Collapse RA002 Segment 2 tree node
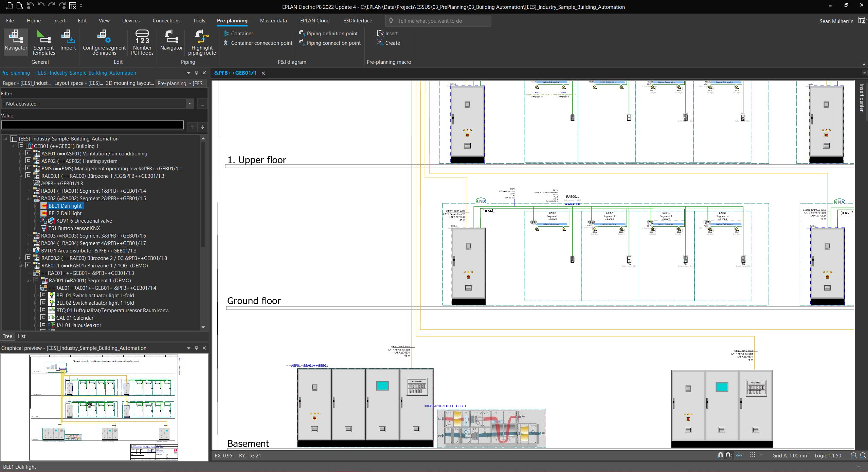The width and height of the screenshot is (868, 472). 28,199
